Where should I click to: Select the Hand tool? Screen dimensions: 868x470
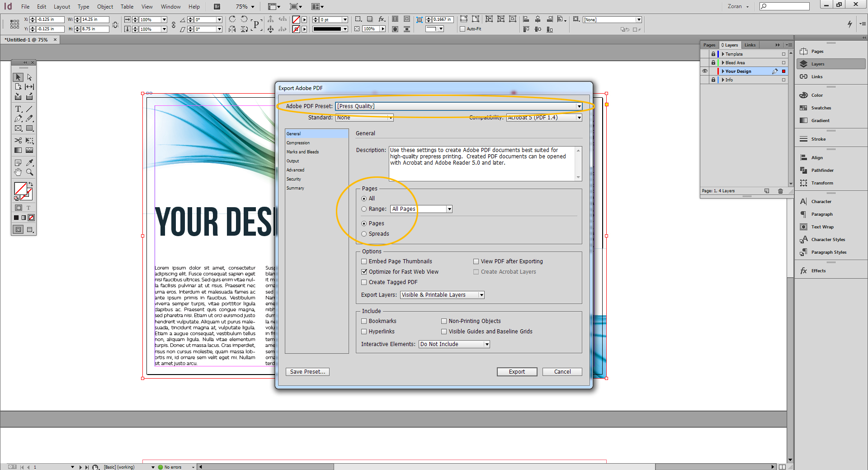[x=18, y=172]
